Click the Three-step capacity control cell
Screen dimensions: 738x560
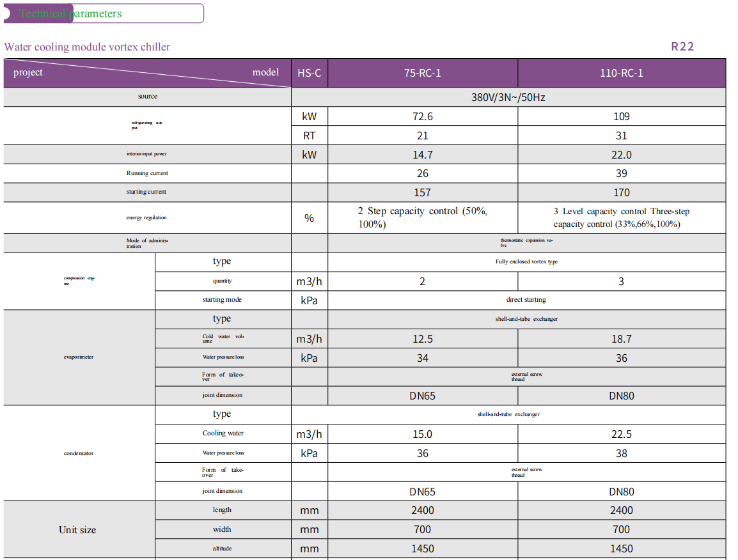[x=621, y=217]
